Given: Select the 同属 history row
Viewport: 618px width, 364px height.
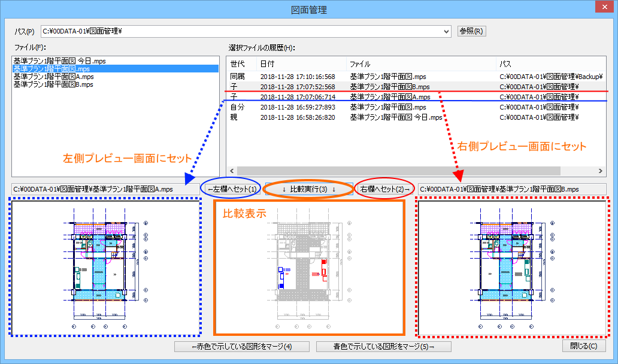Looking at the screenshot, I should 416,77.
